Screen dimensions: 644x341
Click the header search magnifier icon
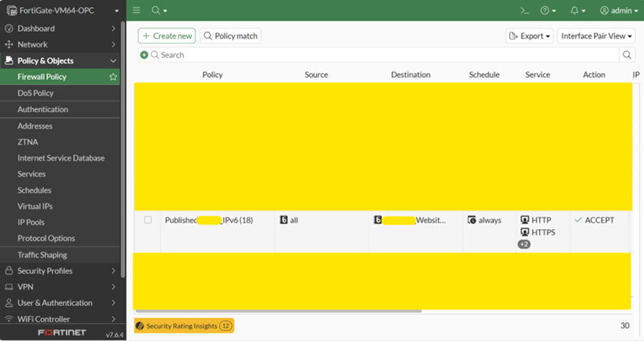pyautogui.click(x=157, y=11)
